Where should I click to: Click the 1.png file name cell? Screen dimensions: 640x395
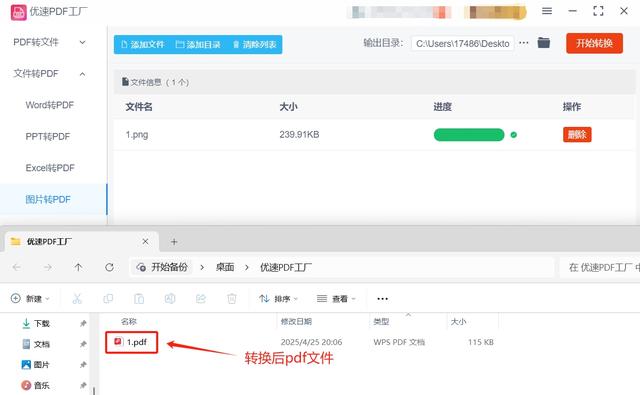(137, 134)
